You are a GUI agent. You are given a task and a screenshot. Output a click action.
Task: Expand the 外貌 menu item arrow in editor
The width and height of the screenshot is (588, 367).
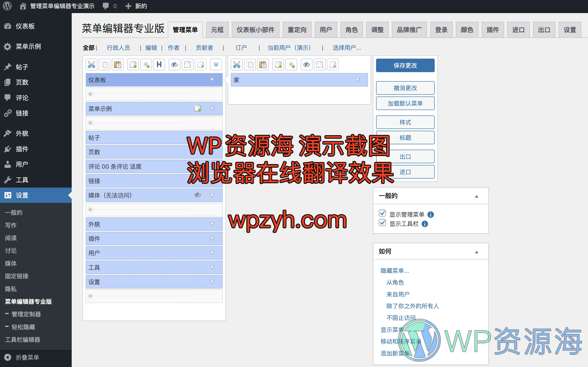212,224
